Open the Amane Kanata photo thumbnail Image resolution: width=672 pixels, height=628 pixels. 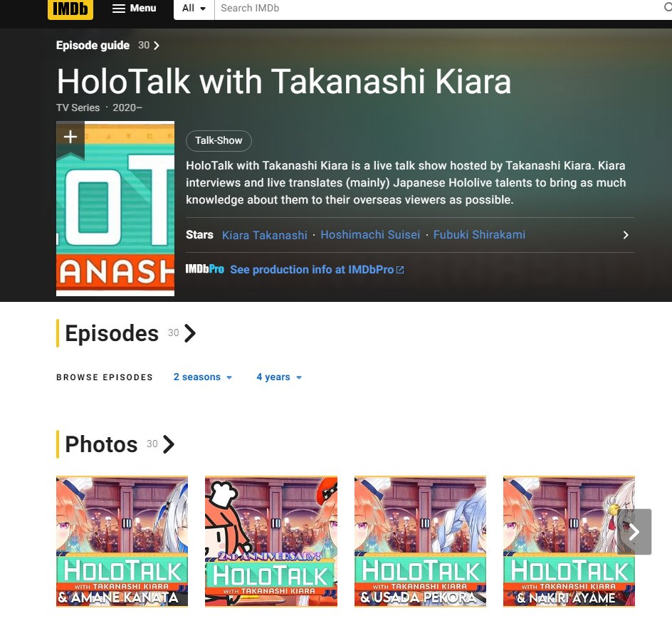pos(122,541)
